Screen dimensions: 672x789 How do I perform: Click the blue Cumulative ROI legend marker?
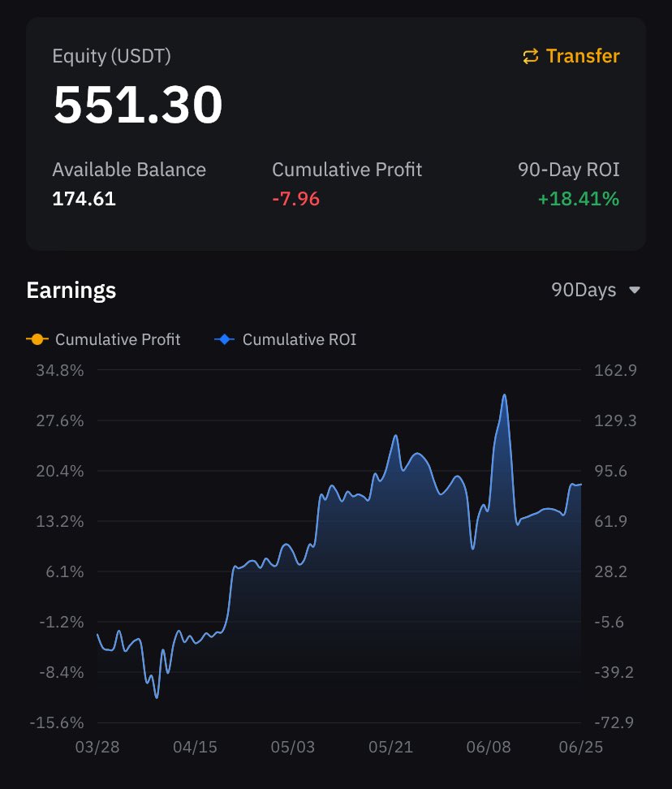[x=224, y=339]
